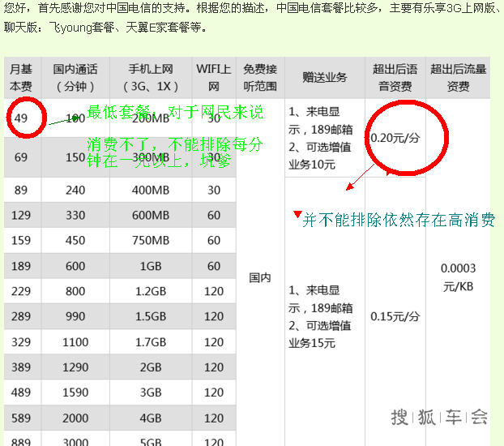Select the 1290 minutes cell
This screenshot has width=504, height=446.
[75, 367]
